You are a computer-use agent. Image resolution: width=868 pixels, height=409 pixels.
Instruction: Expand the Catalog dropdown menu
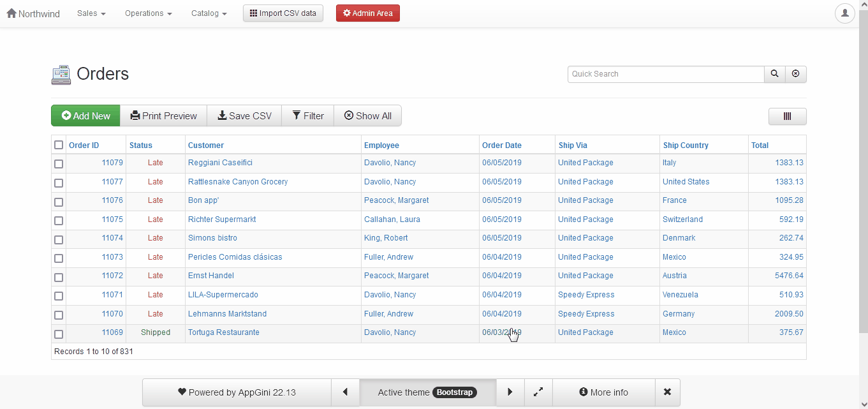(209, 13)
